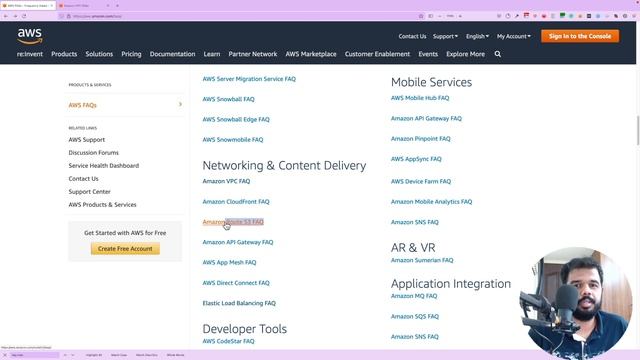Viewport: 640px width, 360px height.
Task: Open the Events nav item
Action: pyautogui.click(x=428, y=54)
